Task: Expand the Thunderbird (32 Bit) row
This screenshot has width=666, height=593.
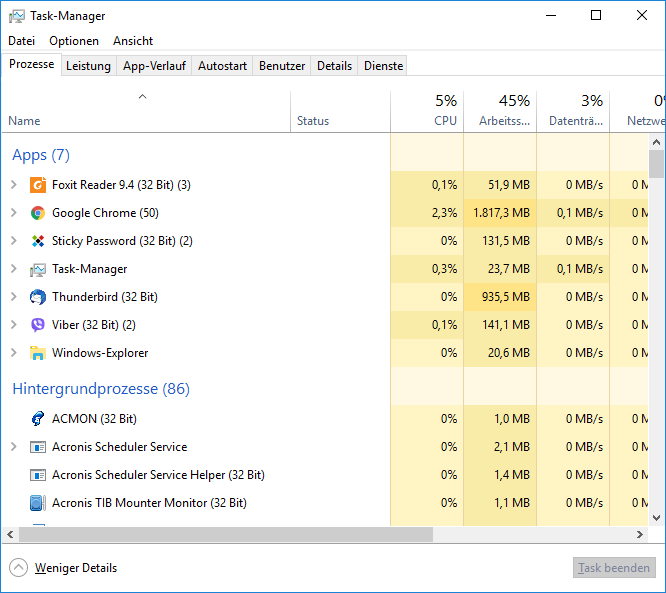Action: point(14,297)
